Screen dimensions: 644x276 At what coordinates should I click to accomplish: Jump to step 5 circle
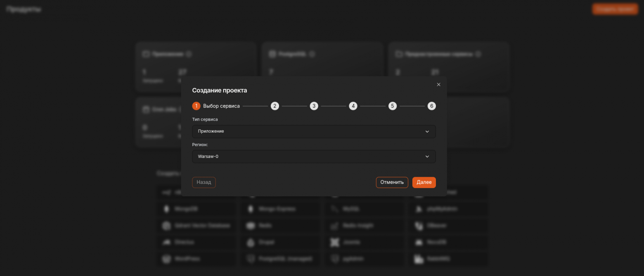tap(393, 106)
